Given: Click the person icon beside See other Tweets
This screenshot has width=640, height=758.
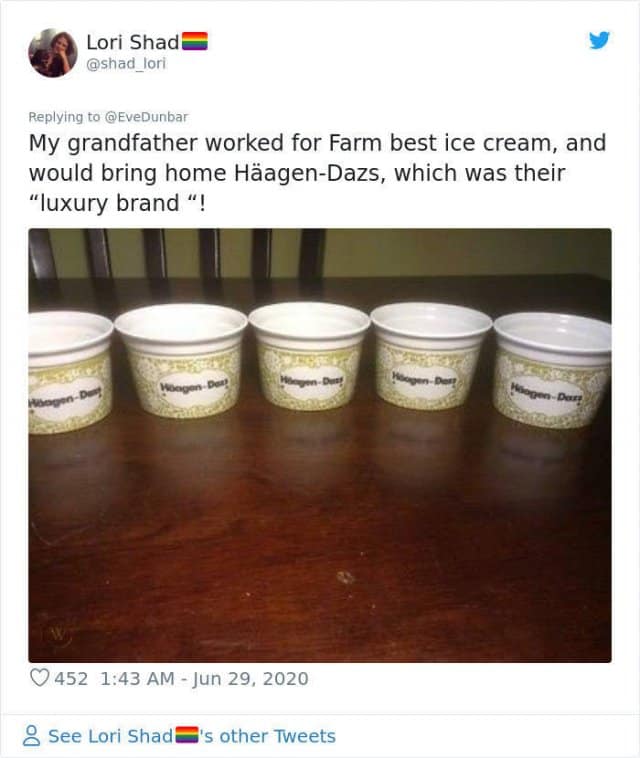Looking at the screenshot, I should (x=31, y=736).
